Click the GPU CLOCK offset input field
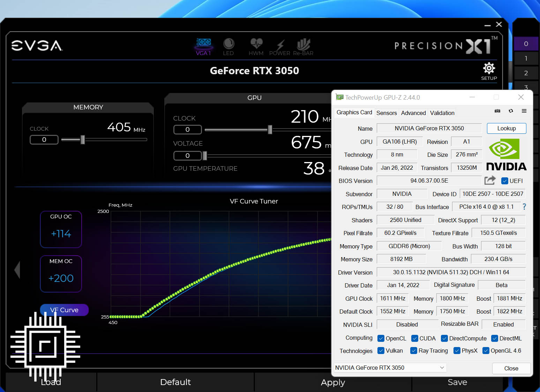 pyautogui.click(x=188, y=130)
